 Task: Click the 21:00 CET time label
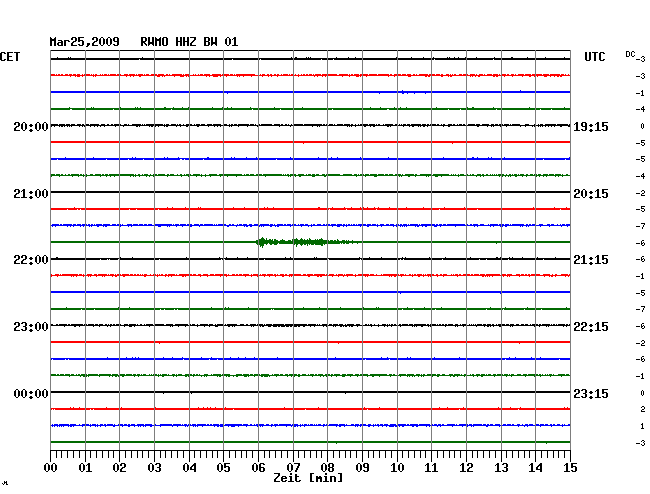(31, 194)
